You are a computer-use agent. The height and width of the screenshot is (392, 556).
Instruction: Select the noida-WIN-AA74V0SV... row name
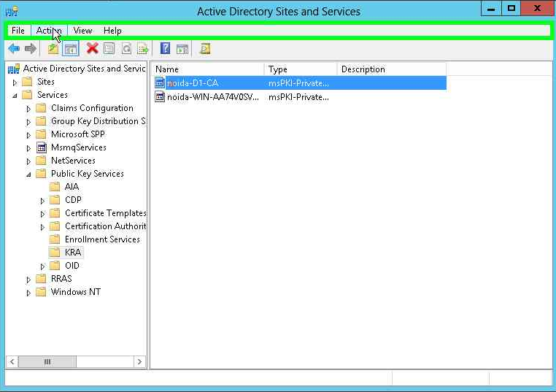(213, 97)
